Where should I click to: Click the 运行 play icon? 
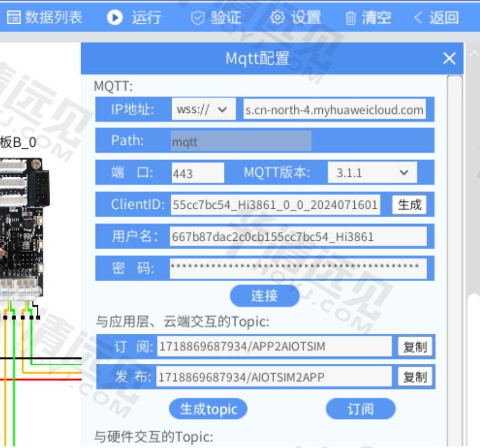pyautogui.click(x=114, y=18)
